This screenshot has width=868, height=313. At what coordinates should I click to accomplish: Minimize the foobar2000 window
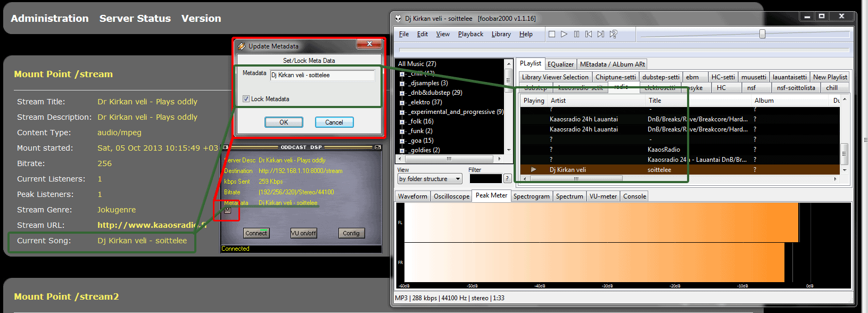point(807,17)
